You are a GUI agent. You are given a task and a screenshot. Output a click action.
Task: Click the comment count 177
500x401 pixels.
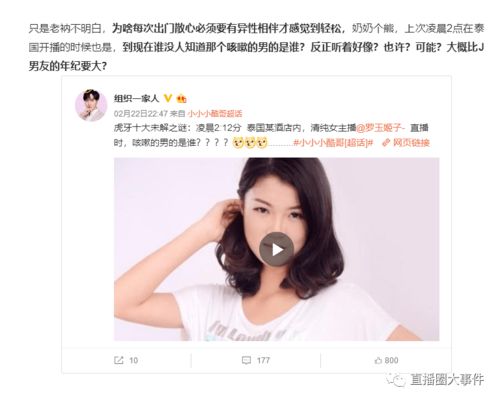(x=263, y=360)
